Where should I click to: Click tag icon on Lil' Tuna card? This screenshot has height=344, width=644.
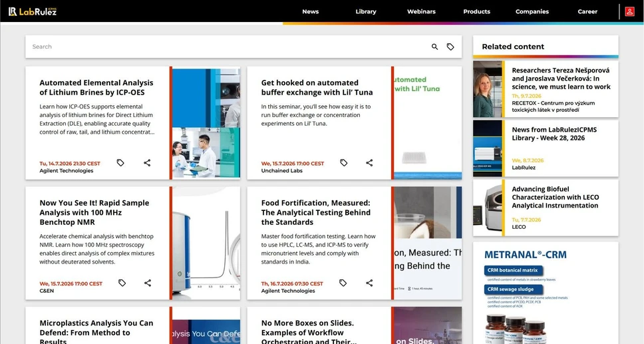click(344, 163)
